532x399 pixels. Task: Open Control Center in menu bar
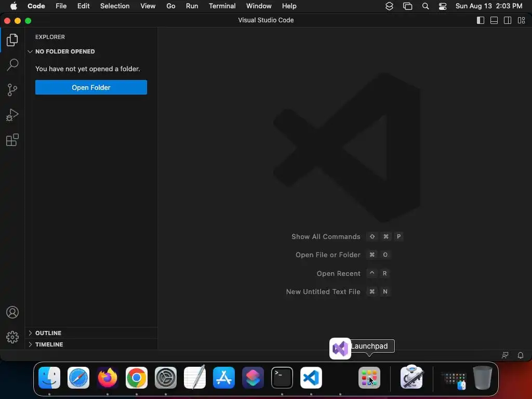click(443, 6)
